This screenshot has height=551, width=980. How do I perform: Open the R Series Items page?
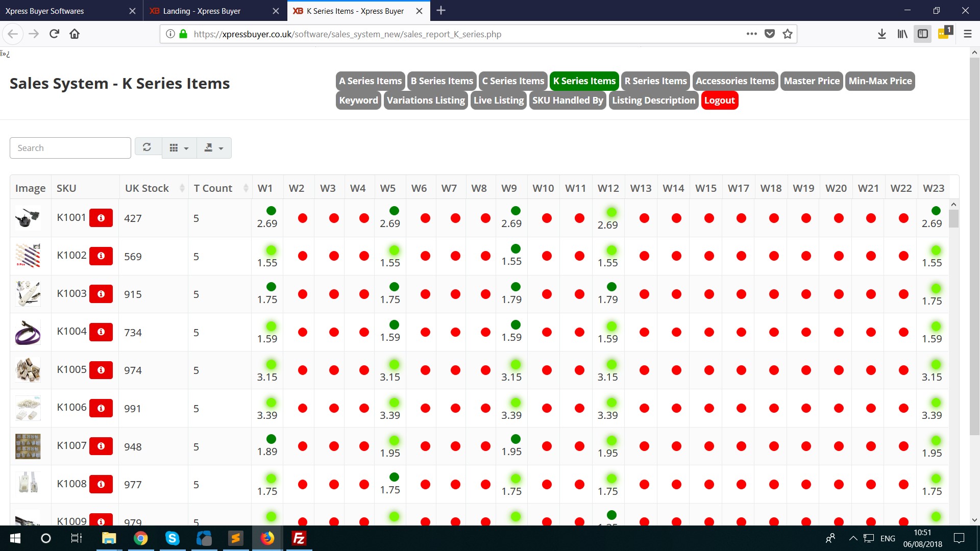pyautogui.click(x=655, y=81)
